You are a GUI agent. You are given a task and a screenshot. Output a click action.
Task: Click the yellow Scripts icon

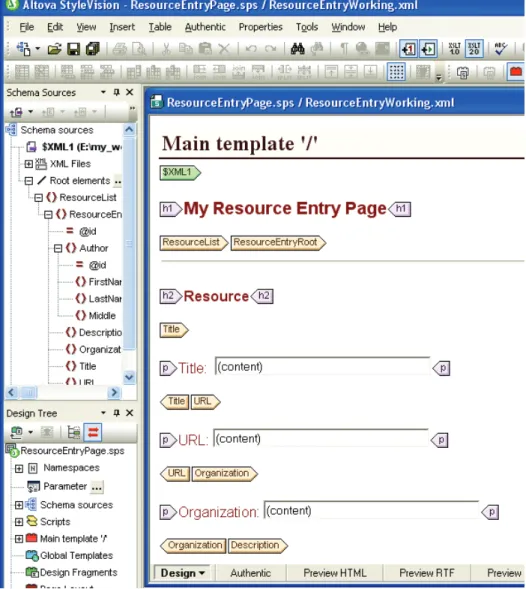[x=32, y=522]
